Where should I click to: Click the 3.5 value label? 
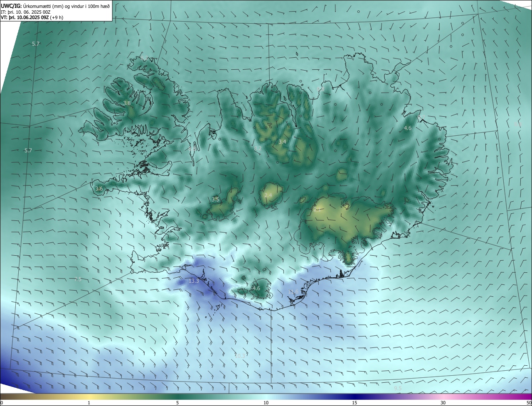[215, 200]
